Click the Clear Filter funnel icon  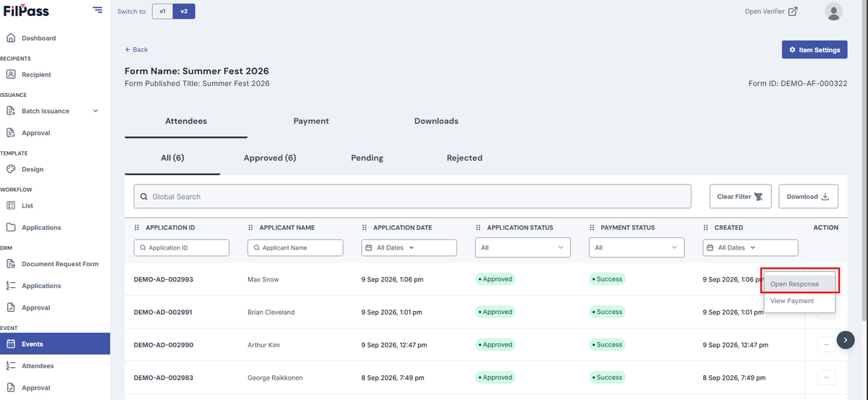758,197
